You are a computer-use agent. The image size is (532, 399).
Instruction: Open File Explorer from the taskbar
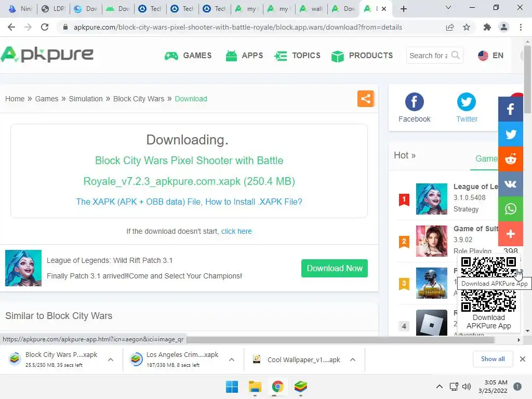pos(255,387)
